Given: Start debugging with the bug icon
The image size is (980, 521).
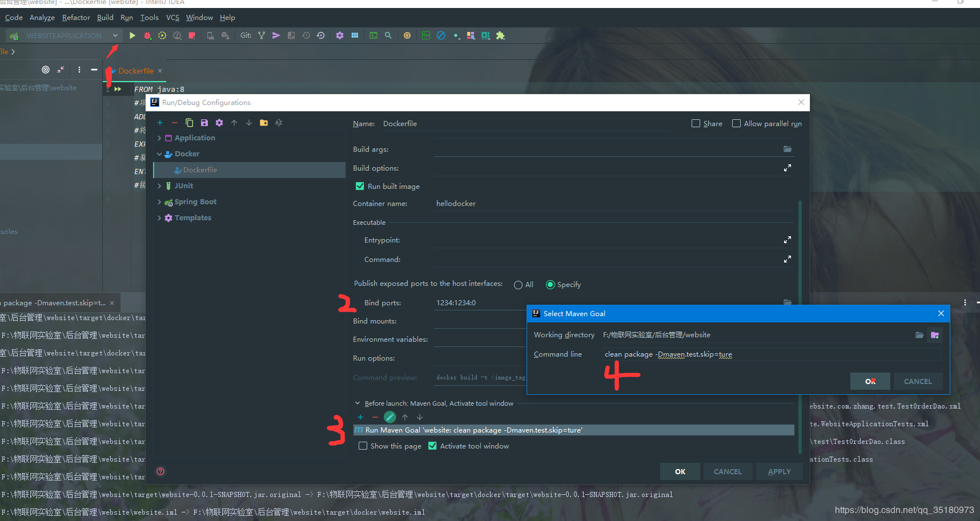Looking at the screenshot, I should [x=147, y=35].
